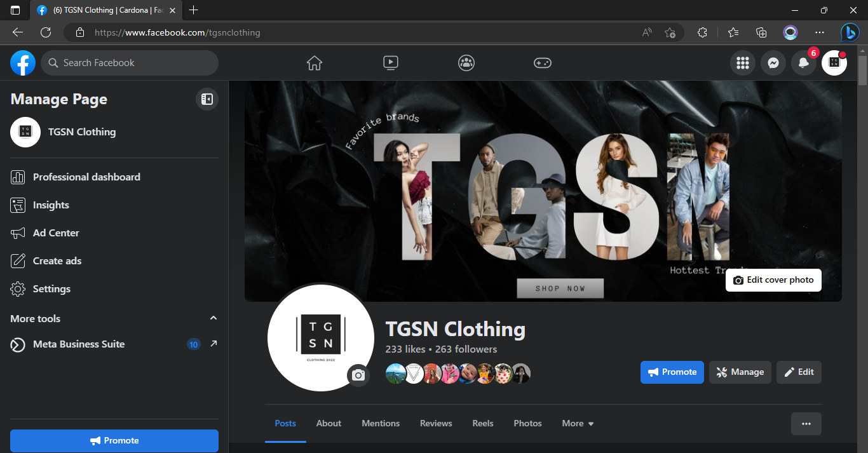The height and width of the screenshot is (453, 868).
Task: Expand the More dropdown in page tabs
Action: [578, 423]
